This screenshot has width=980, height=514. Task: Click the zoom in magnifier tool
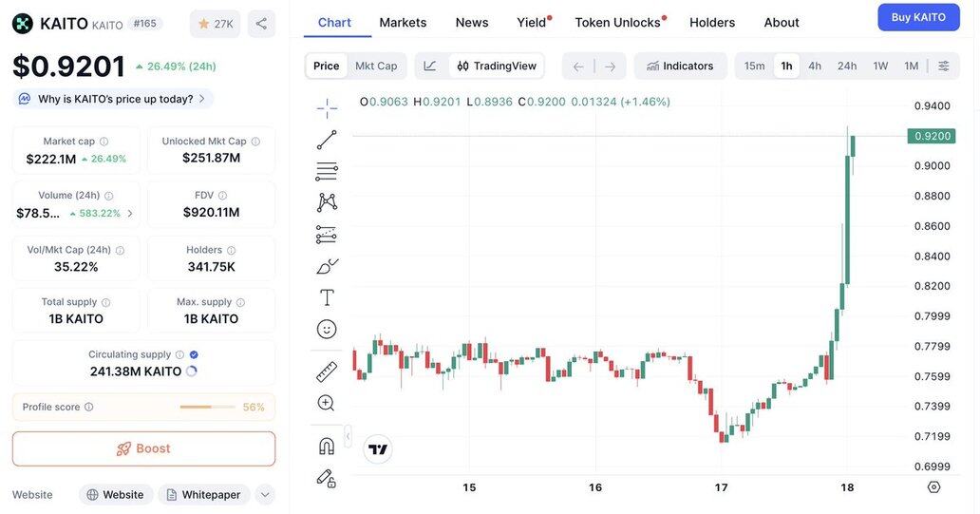pos(327,403)
